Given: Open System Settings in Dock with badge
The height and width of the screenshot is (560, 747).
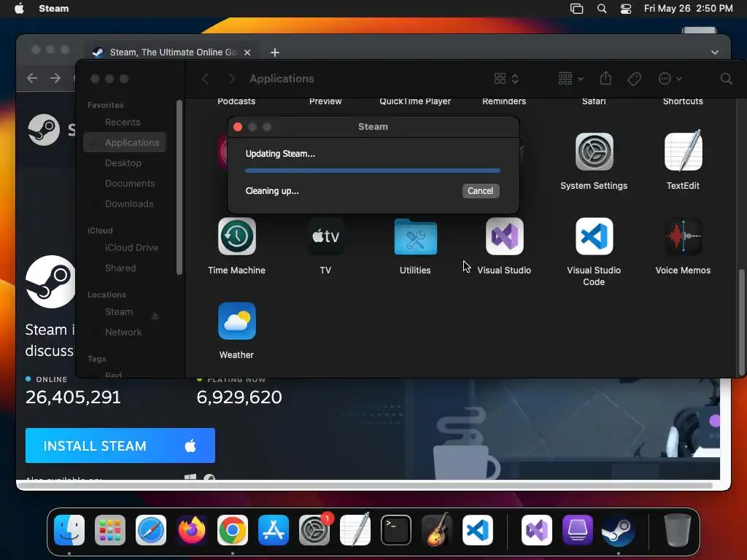Looking at the screenshot, I should point(314,530).
